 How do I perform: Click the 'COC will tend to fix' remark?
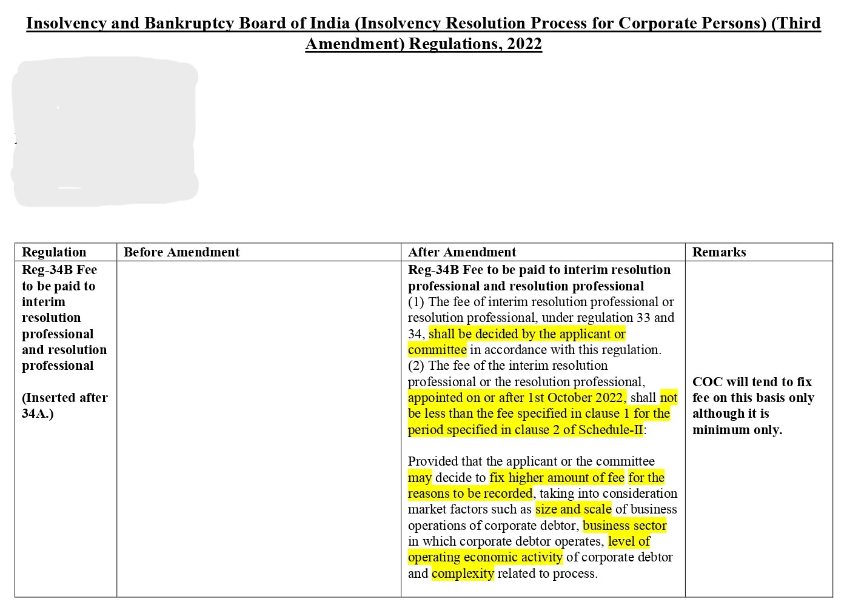(x=752, y=382)
